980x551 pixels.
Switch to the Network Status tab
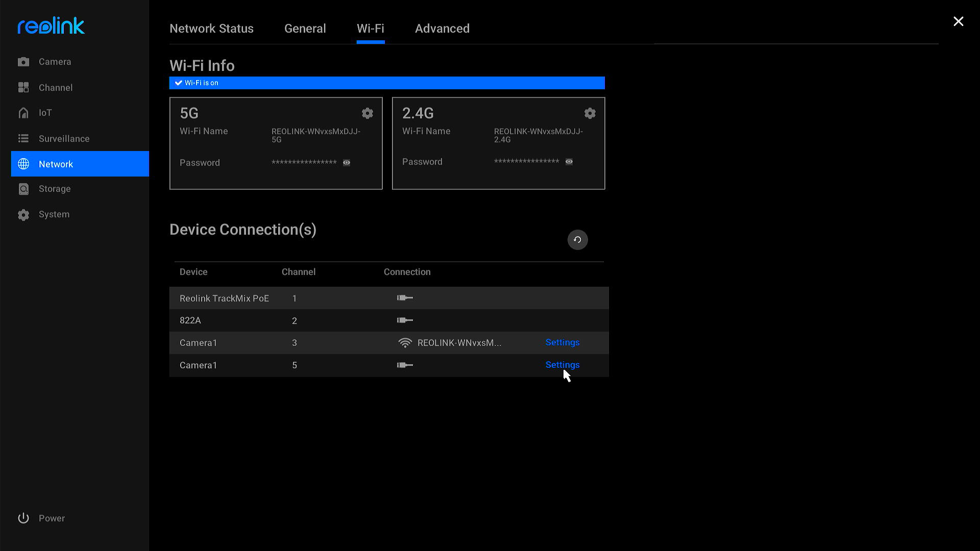211,29
